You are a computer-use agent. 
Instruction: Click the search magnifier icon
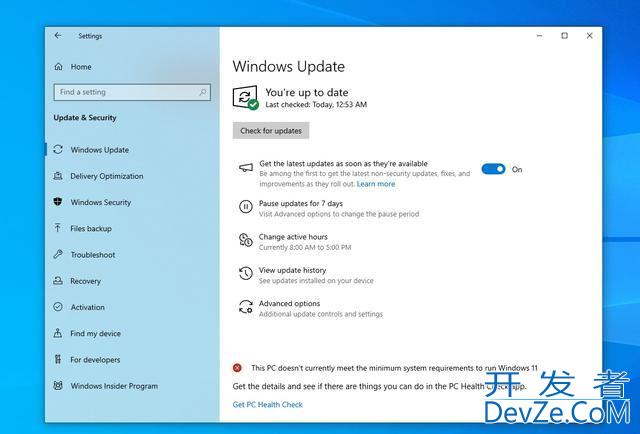(x=203, y=92)
